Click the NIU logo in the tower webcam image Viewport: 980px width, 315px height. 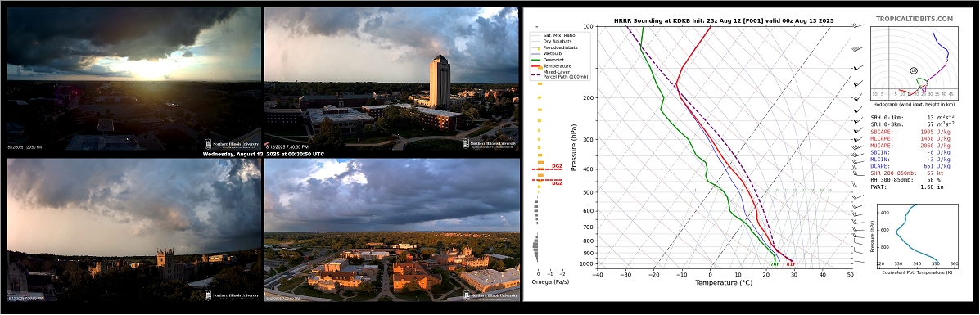pyautogui.click(x=490, y=144)
